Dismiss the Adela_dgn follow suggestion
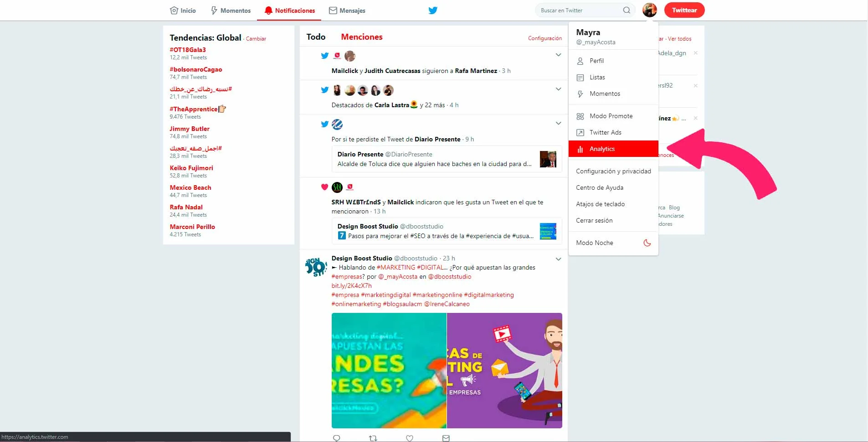Viewport: 868px width, 442px height. tap(695, 53)
